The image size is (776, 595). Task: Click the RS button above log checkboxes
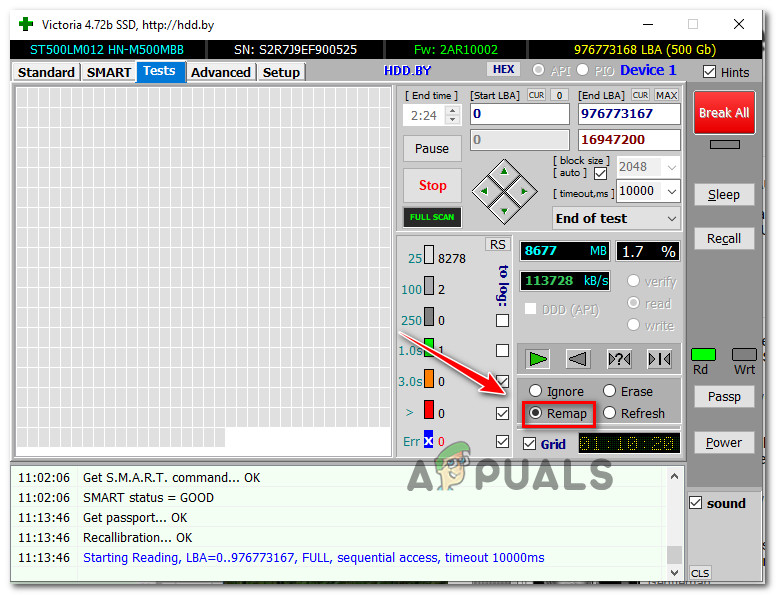497,245
